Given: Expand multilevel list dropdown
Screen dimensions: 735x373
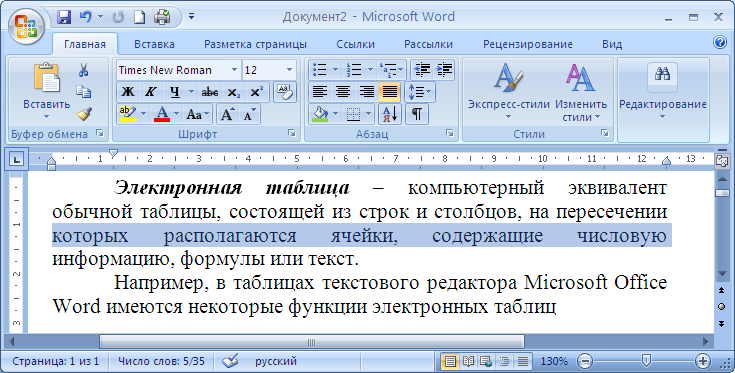Looking at the screenshot, I should pos(401,70).
